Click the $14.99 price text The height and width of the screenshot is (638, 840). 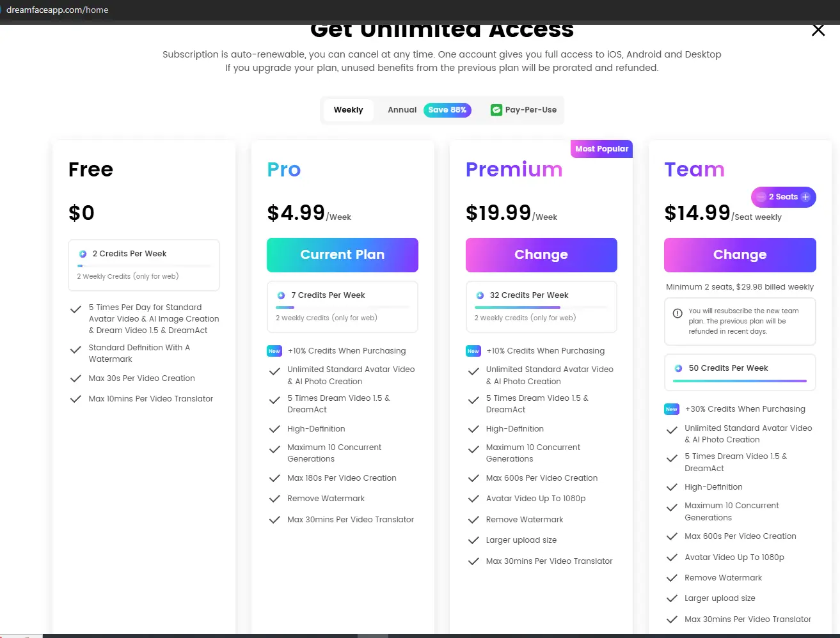[697, 212]
